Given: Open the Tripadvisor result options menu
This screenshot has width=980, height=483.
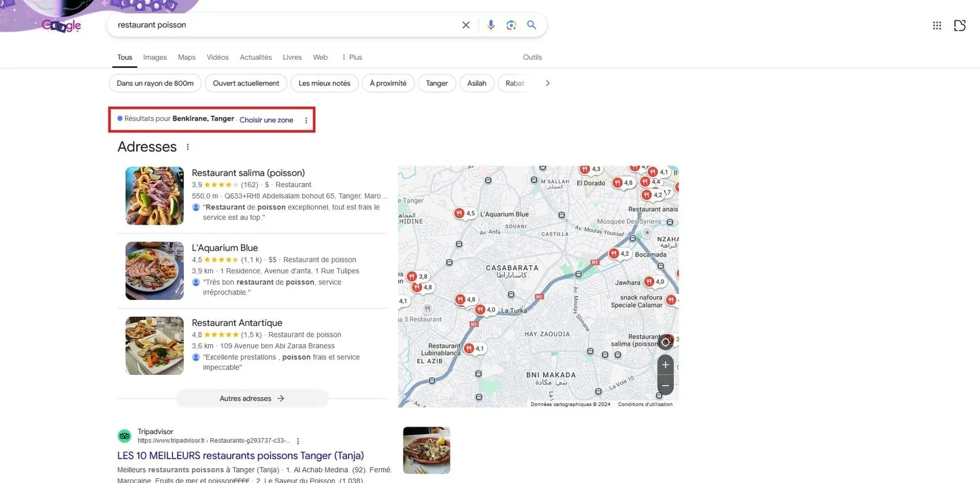Looking at the screenshot, I should tap(298, 441).
